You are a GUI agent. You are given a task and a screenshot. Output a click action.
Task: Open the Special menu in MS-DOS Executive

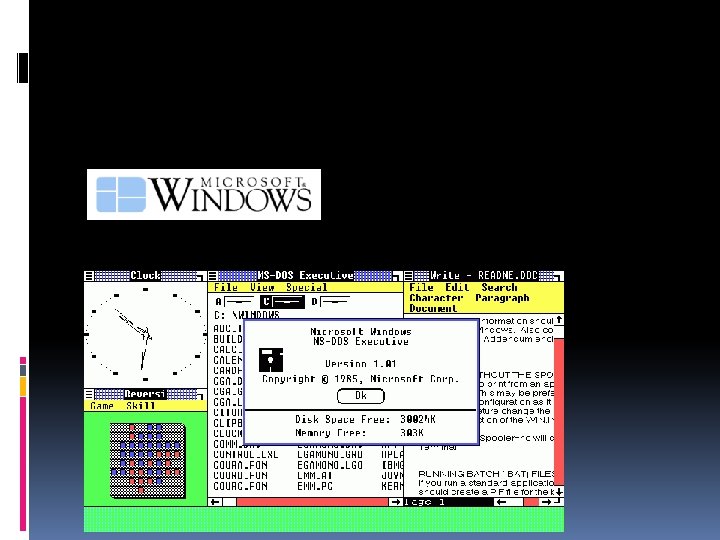click(x=307, y=287)
